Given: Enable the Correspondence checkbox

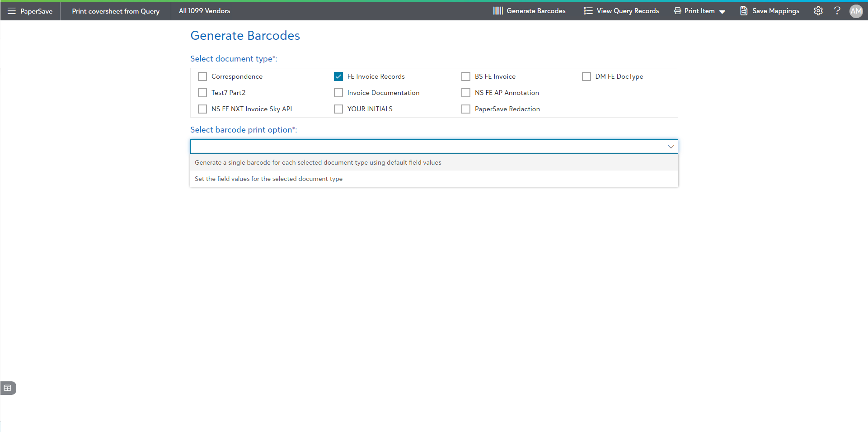Looking at the screenshot, I should tap(202, 76).
